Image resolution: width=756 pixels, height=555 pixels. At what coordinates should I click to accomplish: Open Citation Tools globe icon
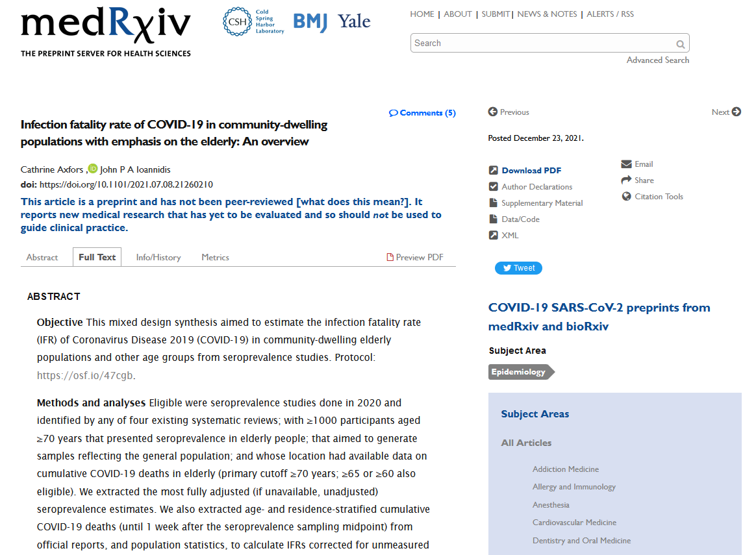coord(626,197)
